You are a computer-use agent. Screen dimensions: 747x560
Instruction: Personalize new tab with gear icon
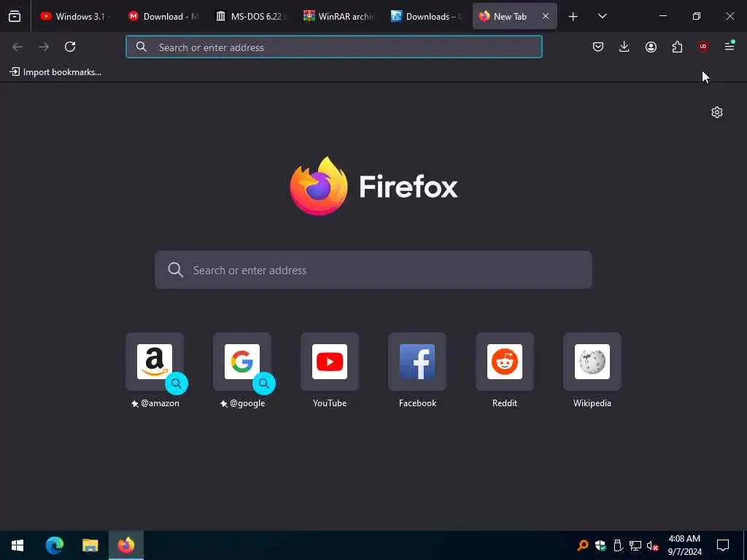click(x=717, y=112)
